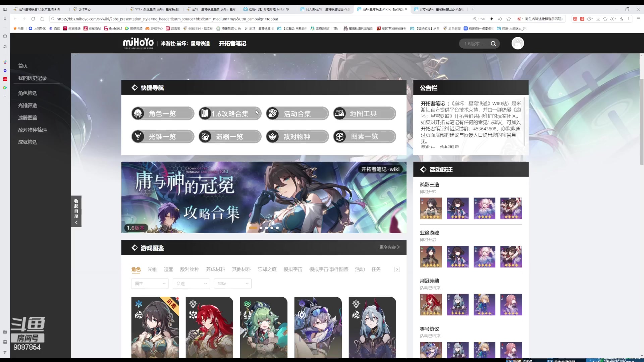Select the second banner carousel dot
Screen dimensions: 644x362
coord(261,228)
